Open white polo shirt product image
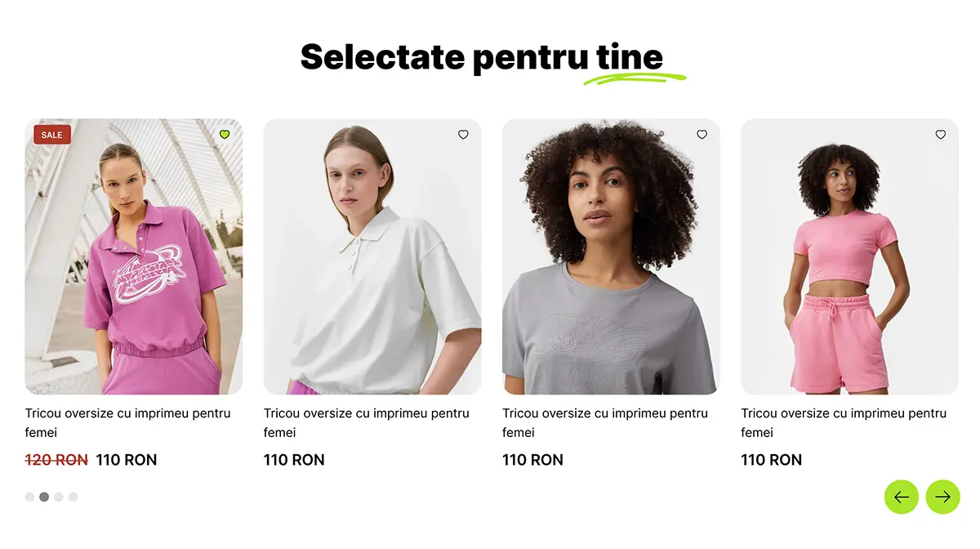This screenshot has width=980, height=549. tap(372, 257)
